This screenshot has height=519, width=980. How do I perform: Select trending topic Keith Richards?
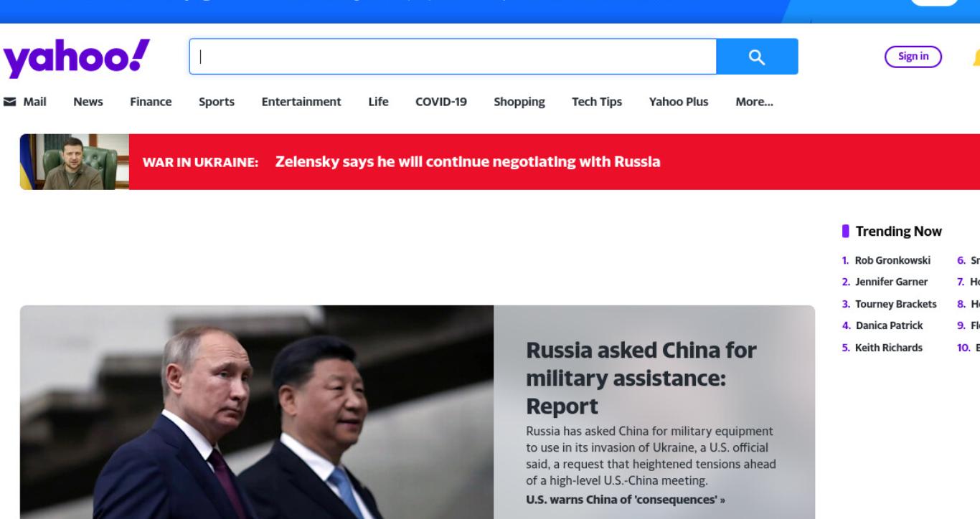[x=889, y=348]
